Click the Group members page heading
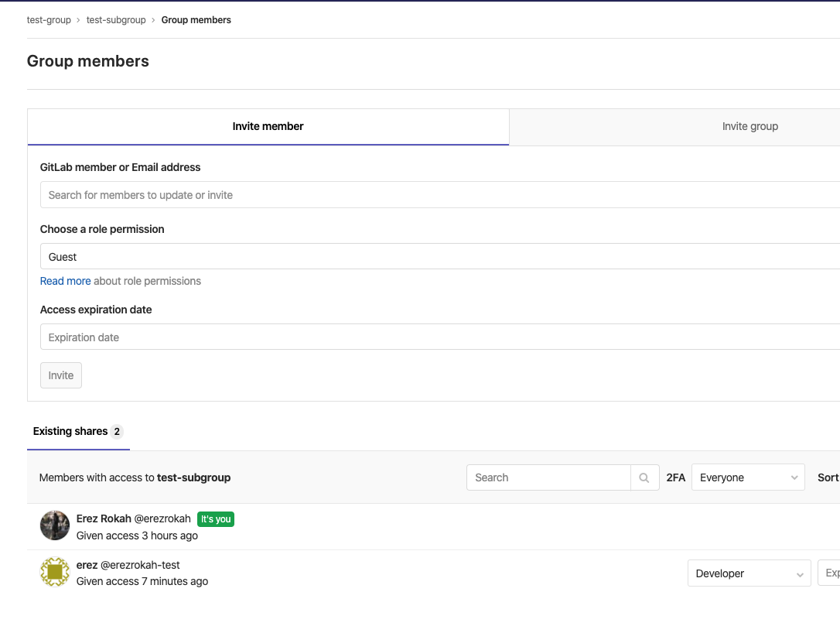This screenshot has width=840, height=633. click(88, 61)
